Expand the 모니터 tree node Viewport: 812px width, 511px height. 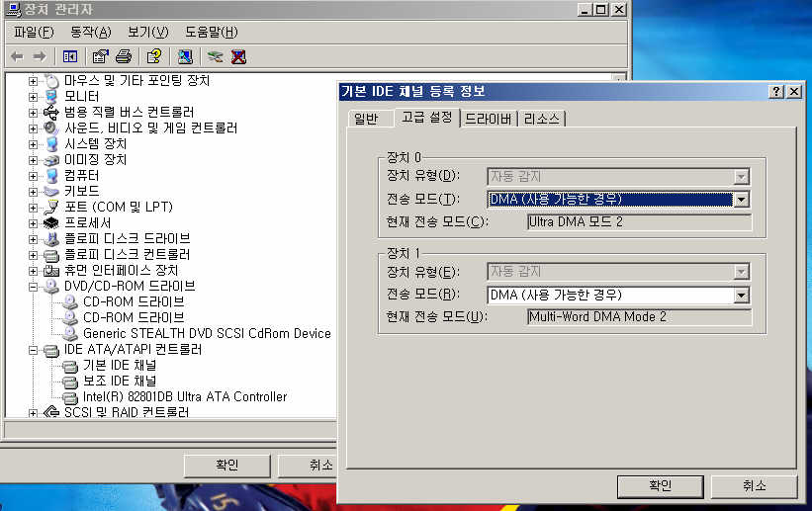[34, 96]
